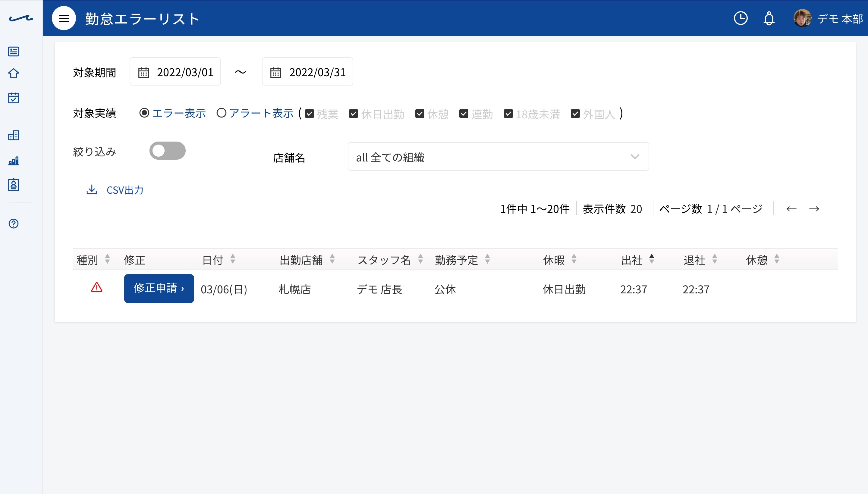Screen dimensions: 868x494
Task: Sort by 種別 column
Action: 107,259
